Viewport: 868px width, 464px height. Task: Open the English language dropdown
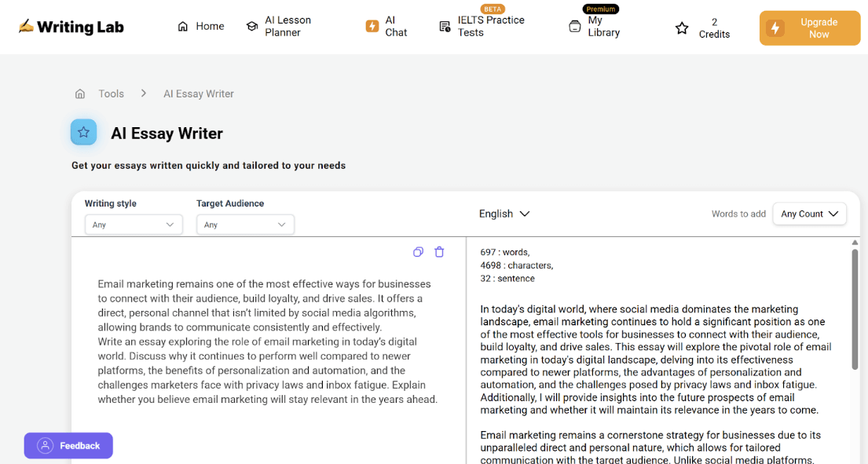[504, 214]
